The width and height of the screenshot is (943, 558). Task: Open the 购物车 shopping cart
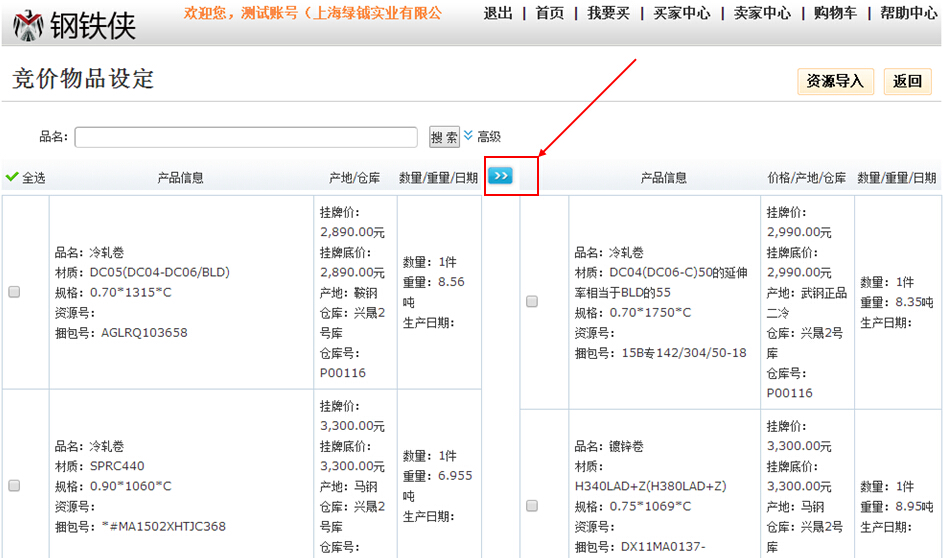tap(833, 13)
